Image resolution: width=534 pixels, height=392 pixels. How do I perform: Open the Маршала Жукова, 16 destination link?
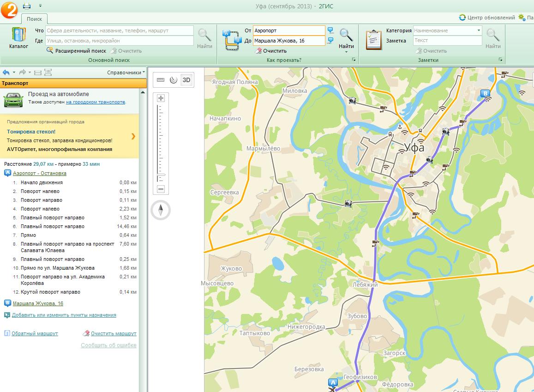[38, 303]
